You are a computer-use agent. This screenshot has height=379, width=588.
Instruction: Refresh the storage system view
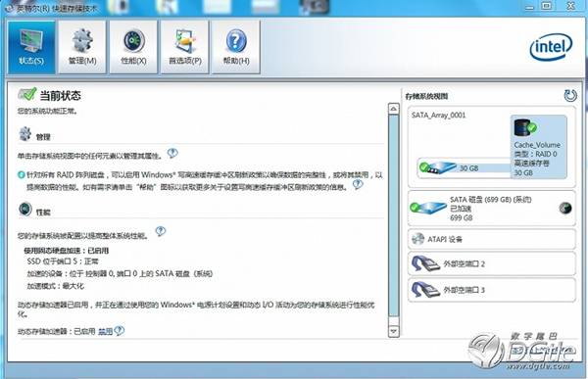[x=570, y=96]
